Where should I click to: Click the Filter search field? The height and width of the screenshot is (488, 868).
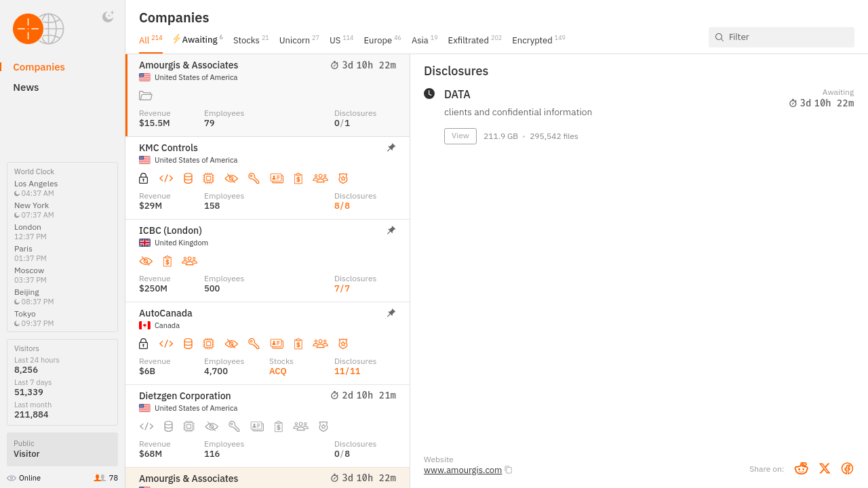point(787,37)
